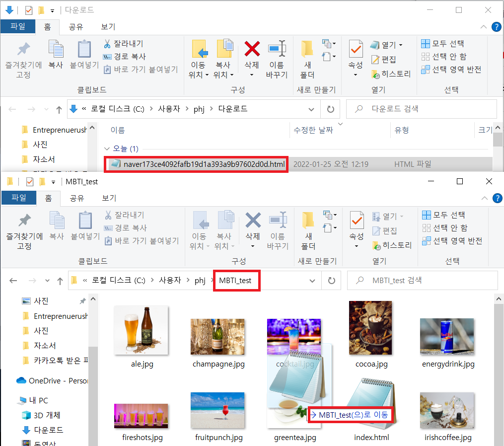The height and width of the screenshot is (446, 504).
Task: Expand address history dropdown in 다운로드 window
Action: pos(311,109)
